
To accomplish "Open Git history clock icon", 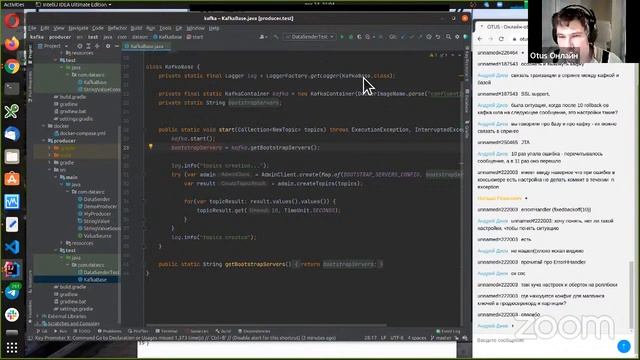I will tap(429, 37).
